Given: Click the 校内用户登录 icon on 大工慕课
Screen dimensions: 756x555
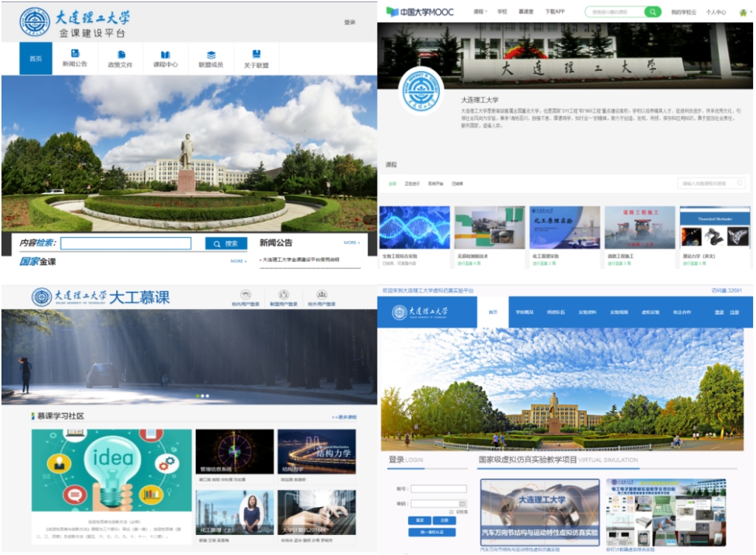Looking at the screenshot, I should (245, 295).
